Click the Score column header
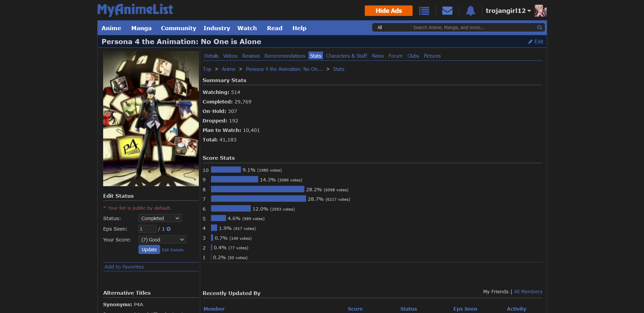The image size is (644, 313). click(355, 309)
